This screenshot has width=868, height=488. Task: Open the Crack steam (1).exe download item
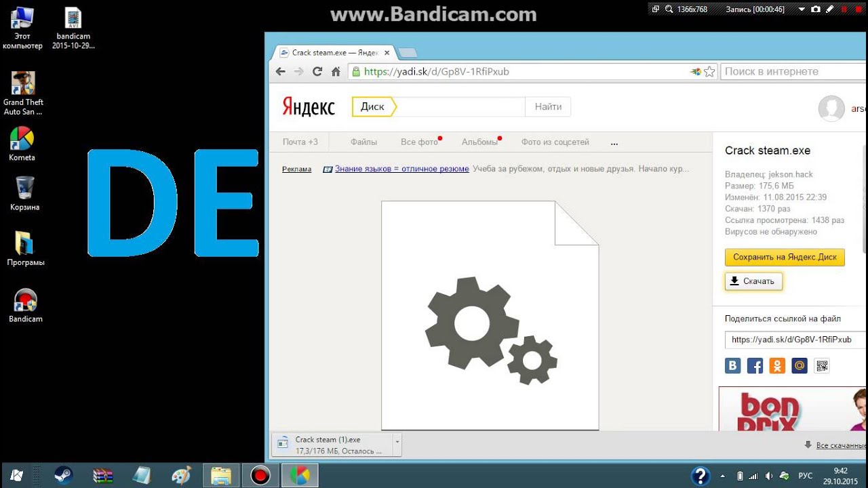[333, 445]
